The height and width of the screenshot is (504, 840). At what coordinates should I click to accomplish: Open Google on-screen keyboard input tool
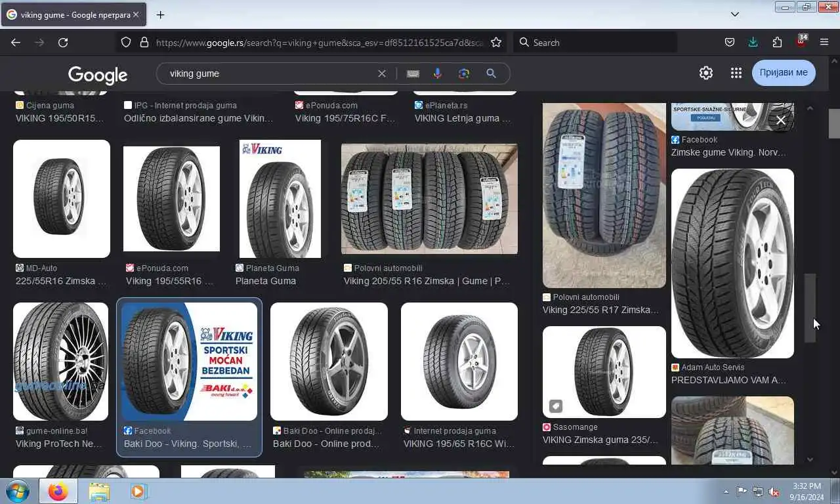[x=413, y=73]
